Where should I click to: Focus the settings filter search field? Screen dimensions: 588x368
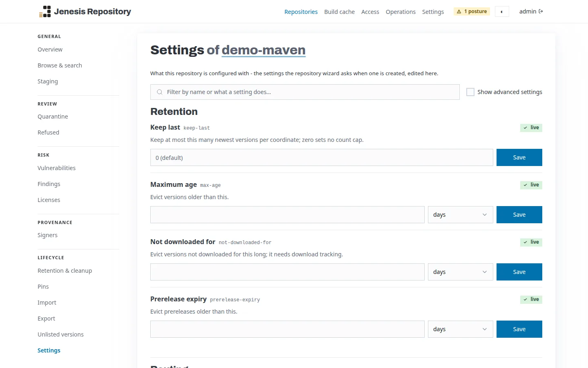tap(305, 92)
